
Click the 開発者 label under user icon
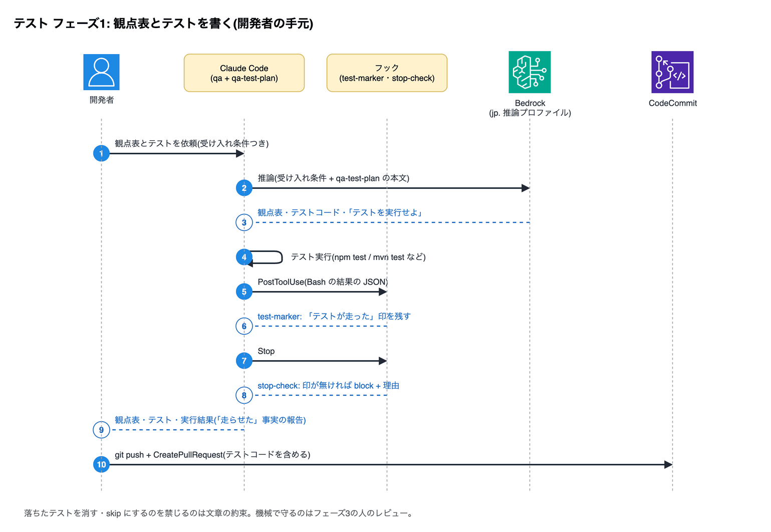102,100
